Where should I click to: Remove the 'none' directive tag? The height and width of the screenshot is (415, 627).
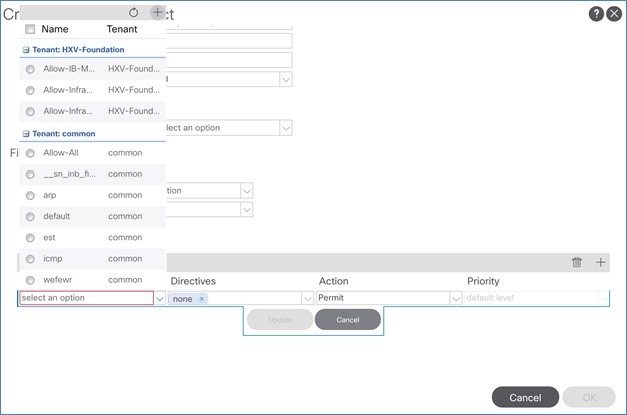pos(202,299)
